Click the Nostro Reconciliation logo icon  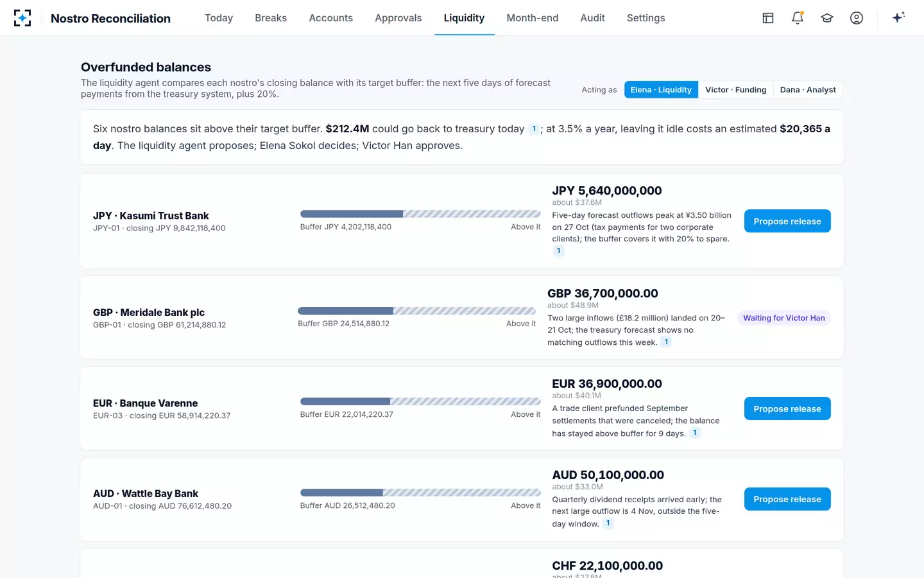click(22, 18)
